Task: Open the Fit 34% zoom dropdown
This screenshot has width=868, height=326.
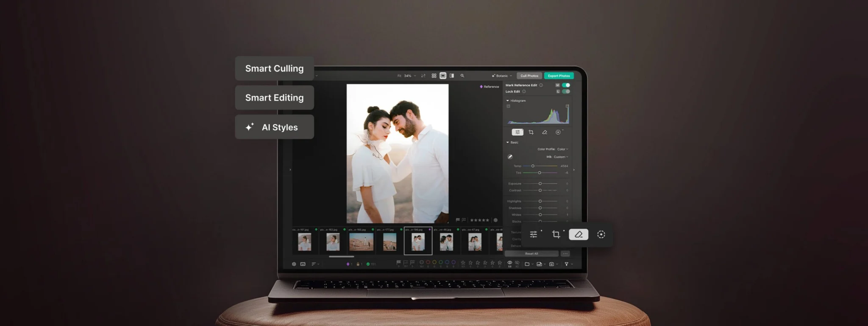Action: click(x=407, y=76)
